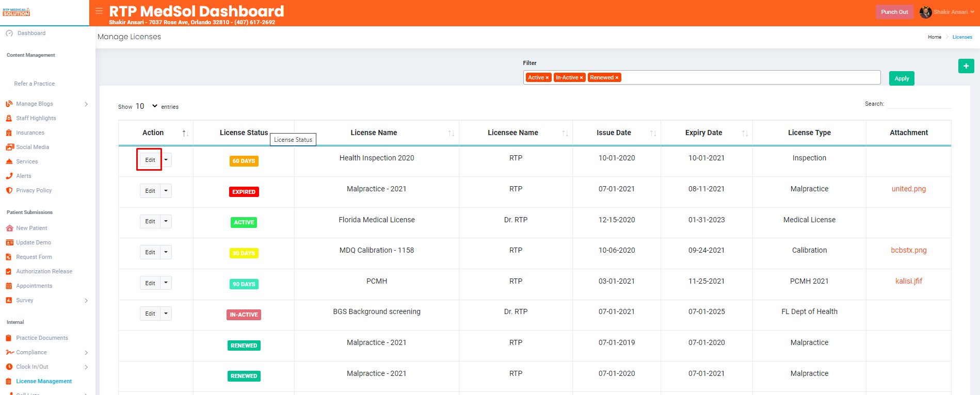980x395 pixels.
Task: Open the kalisi.jfif attachment link
Action: click(x=908, y=281)
